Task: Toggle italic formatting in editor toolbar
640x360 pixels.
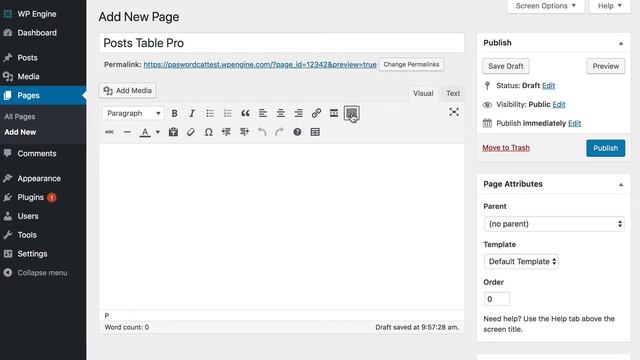Action: click(x=192, y=113)
